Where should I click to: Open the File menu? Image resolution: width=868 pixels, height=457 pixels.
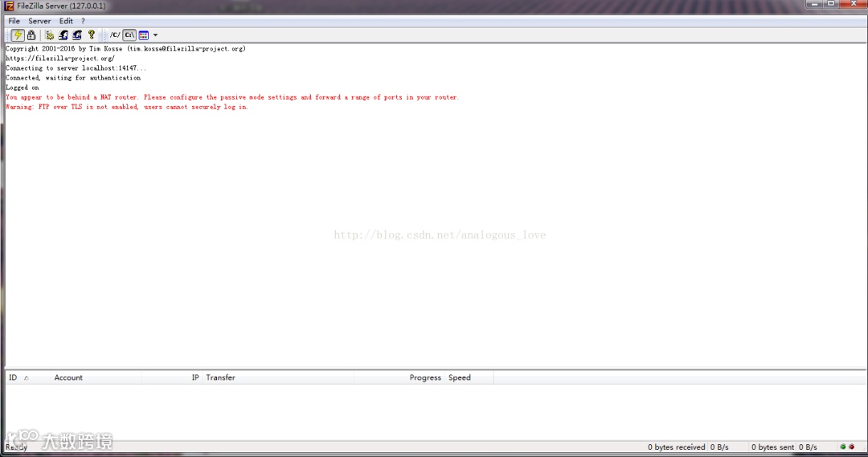click(x=14, y=21)
